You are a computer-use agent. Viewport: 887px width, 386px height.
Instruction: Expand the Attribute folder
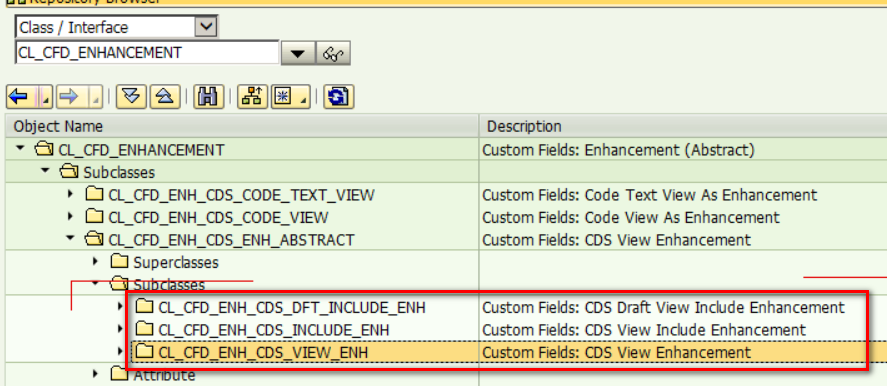pos(96,374)
